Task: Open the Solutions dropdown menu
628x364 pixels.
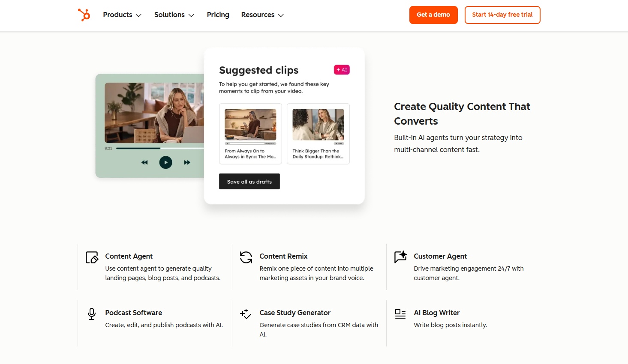Action: 174,15
